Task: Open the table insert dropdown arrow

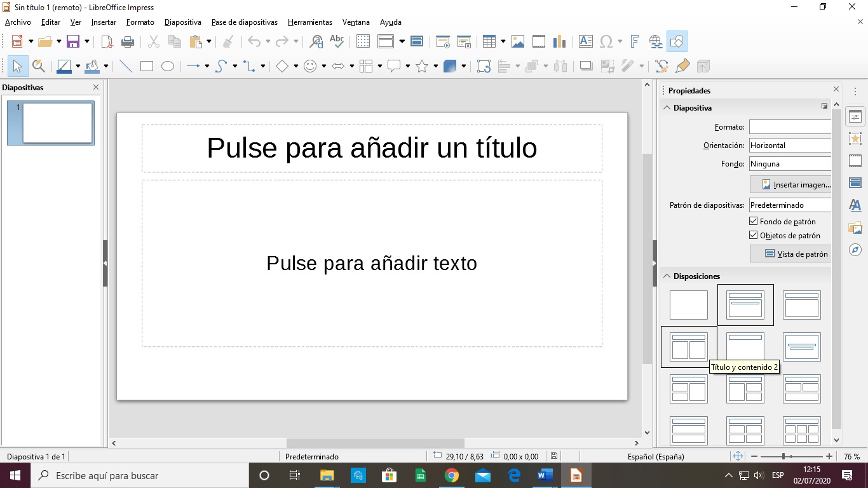Action: click(503, 42)
